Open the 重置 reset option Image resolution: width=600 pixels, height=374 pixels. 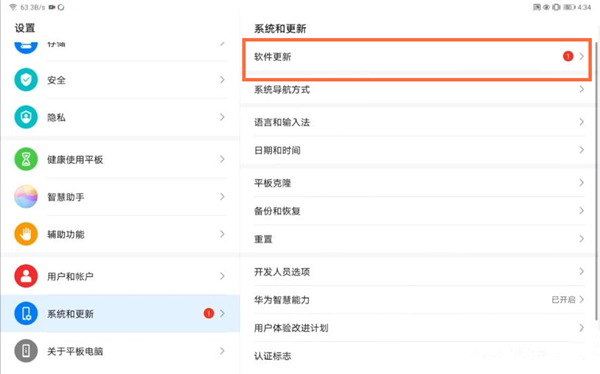[x=419, y=239]
